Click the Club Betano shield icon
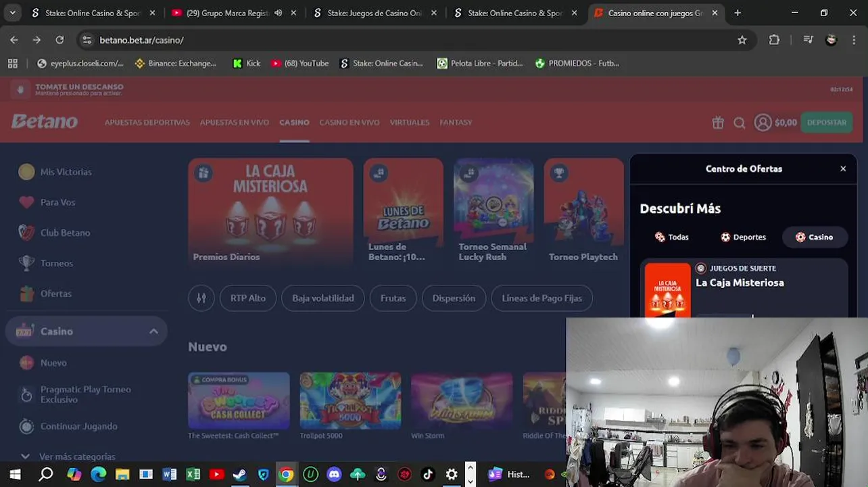The height and width of the screenshot is (487, 868). pyautogui.click(x=26, y=233)
